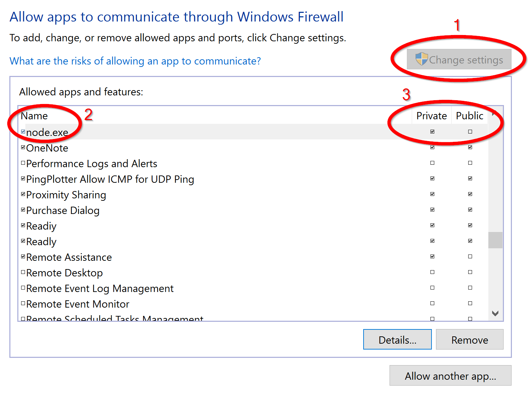Click the UAC shield icon on Change settings
Viewport: 532px width, 396px height.
point(421,59)
